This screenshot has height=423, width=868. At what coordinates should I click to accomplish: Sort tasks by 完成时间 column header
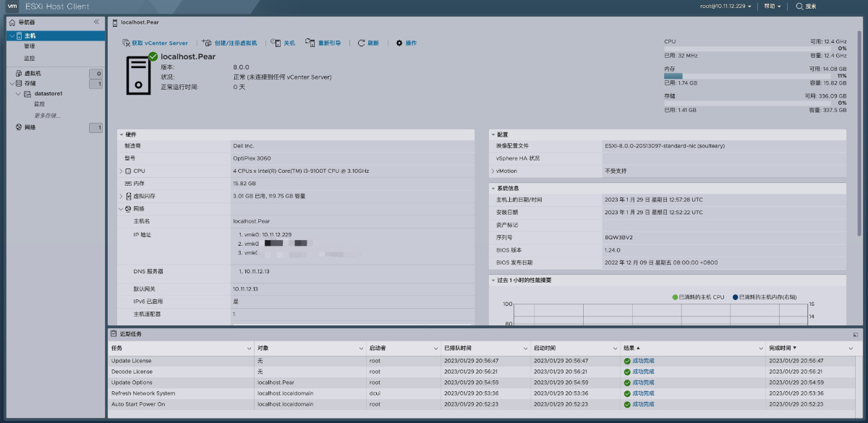click(x=784, y=349)
